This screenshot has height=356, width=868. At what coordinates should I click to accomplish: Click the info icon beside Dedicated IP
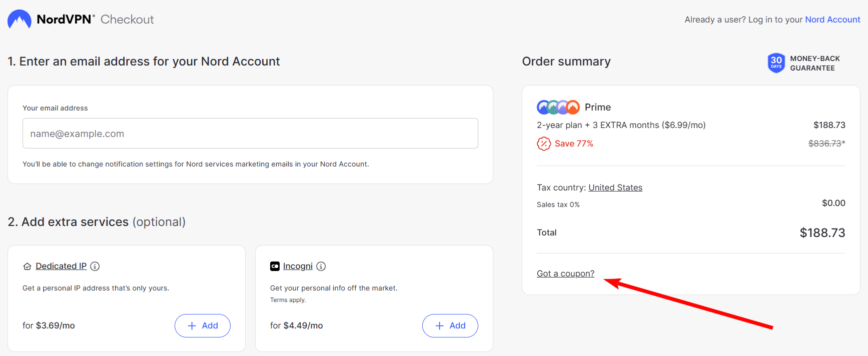coord(95,266)
